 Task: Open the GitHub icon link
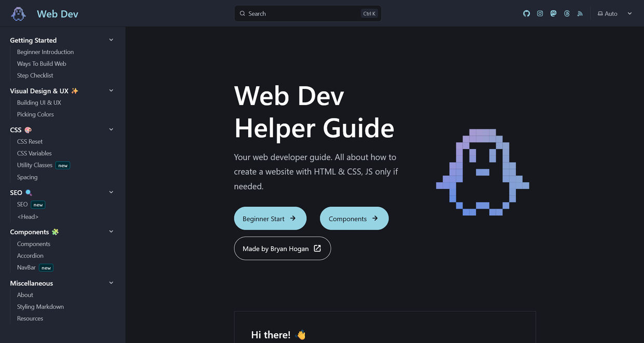coord(527,14)
